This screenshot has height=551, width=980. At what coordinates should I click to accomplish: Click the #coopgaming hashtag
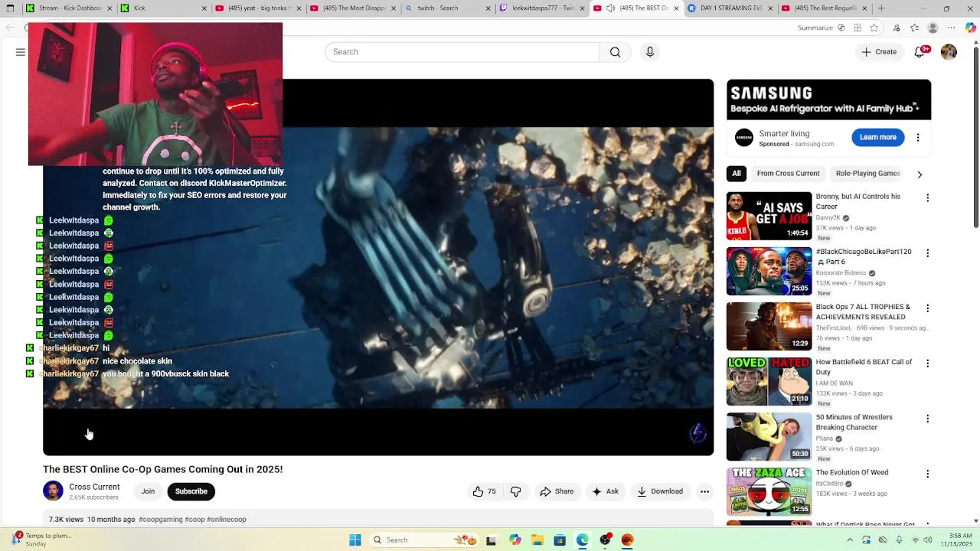click(x=161, y=520)
